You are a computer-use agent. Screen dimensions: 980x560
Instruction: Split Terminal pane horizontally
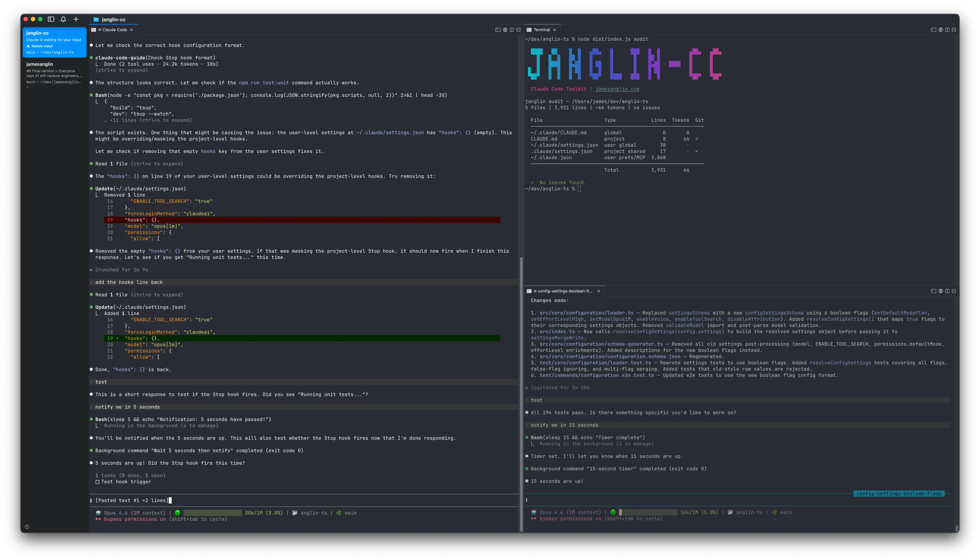[954, 30]
